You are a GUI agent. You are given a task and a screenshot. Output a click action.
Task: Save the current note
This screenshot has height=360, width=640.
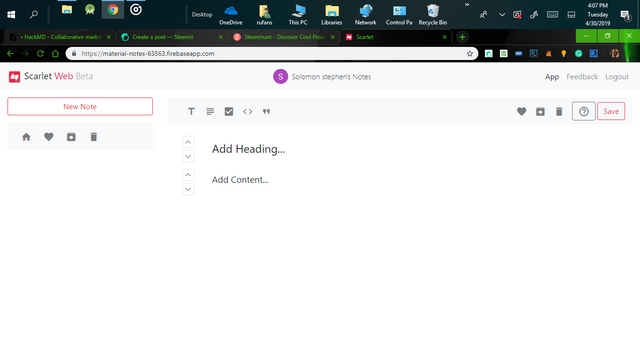point(611,111)
